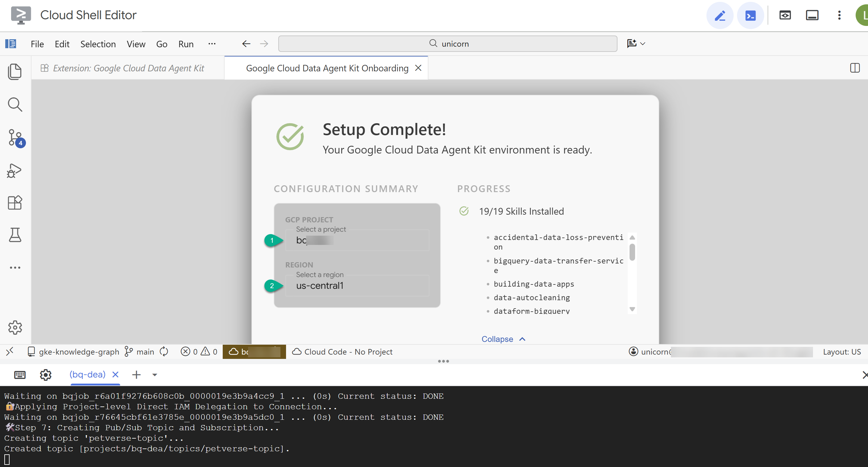Close the Onboarding tab

coord(418,68)
